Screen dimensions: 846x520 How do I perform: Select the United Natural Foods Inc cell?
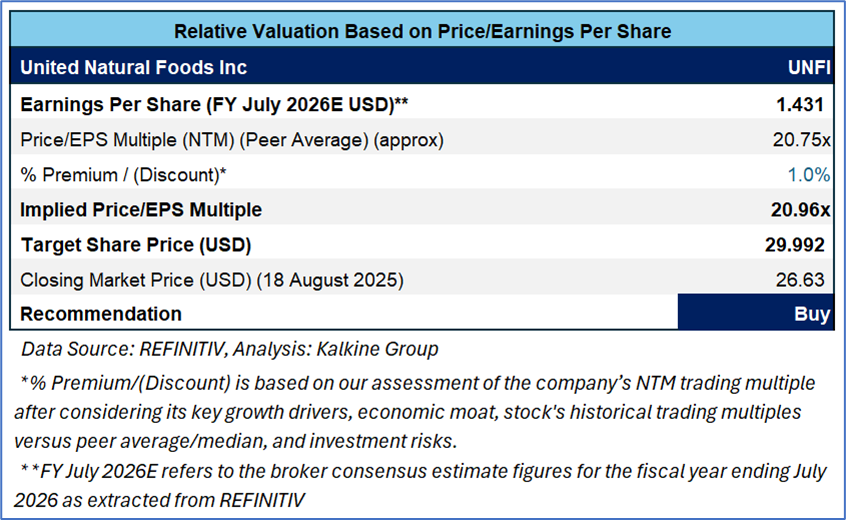pos(134,68)
